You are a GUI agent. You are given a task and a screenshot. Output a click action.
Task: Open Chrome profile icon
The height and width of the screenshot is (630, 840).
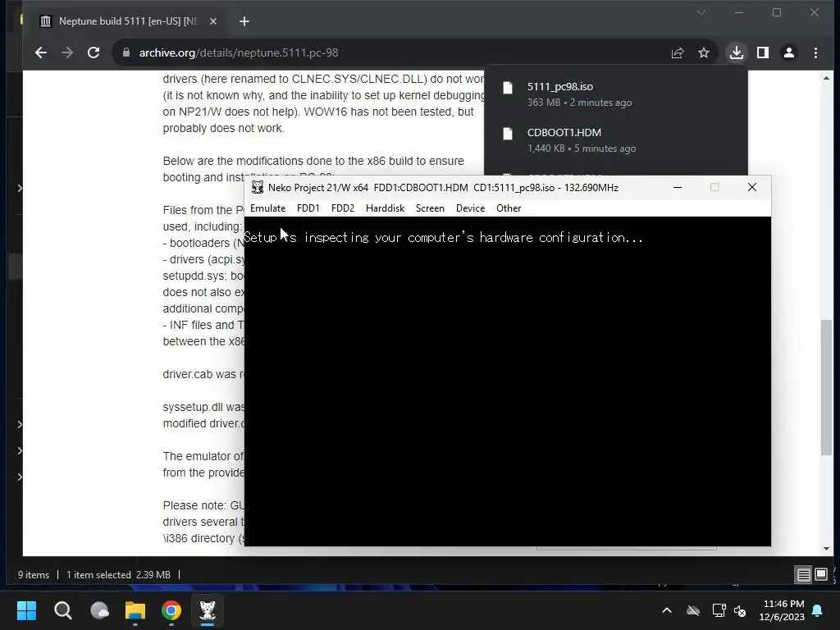point(789,52)
